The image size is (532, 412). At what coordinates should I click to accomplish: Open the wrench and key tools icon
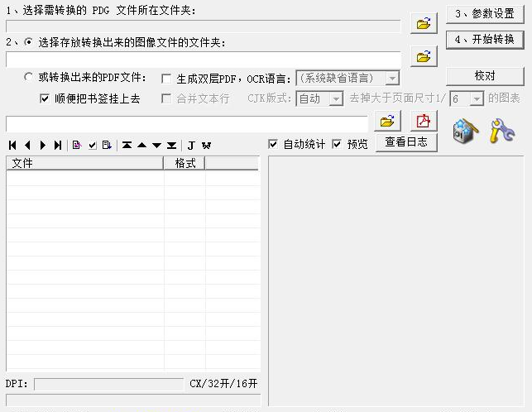coord(502,131)
